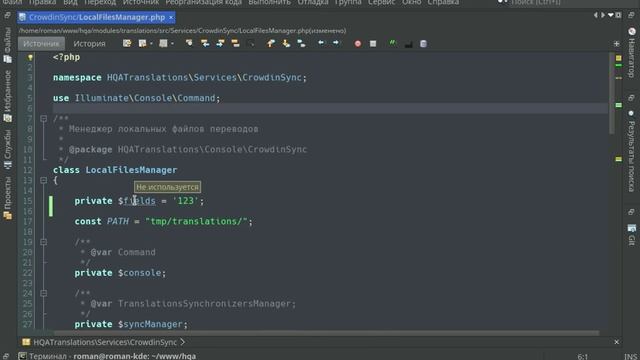Click the Find Selection toolbar icon
This screenshot has height=360, width=640.
(189, 43)
